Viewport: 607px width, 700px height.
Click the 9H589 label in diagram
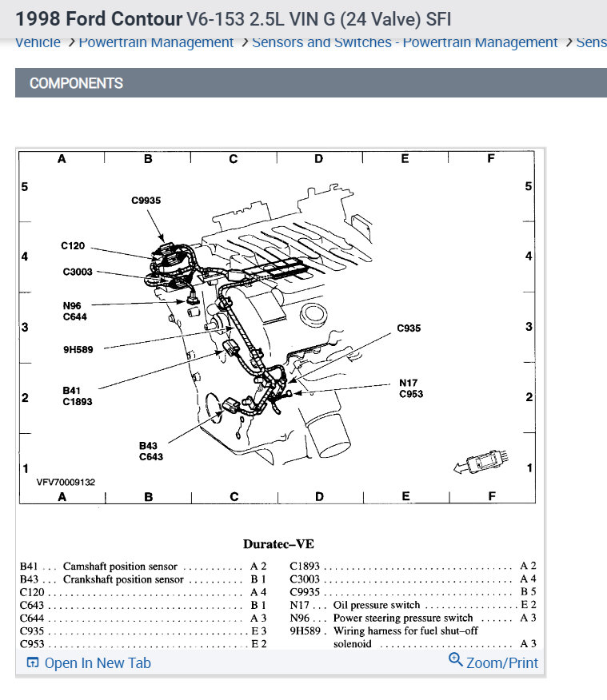click(x=78, y=349)
